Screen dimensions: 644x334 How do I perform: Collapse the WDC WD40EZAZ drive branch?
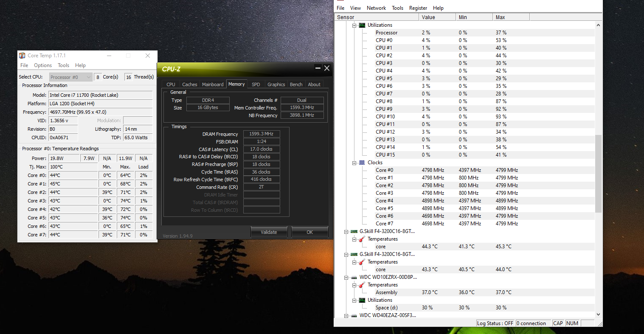click(x=346, y=315)
